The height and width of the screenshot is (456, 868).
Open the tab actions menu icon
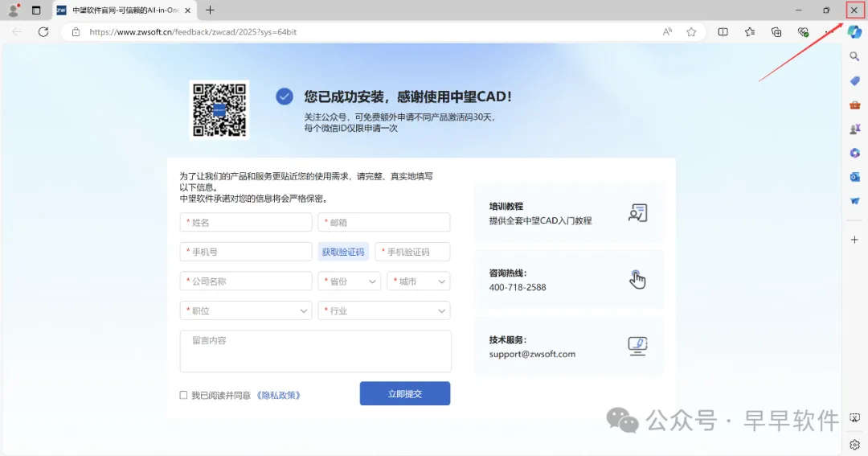[36, 10]
